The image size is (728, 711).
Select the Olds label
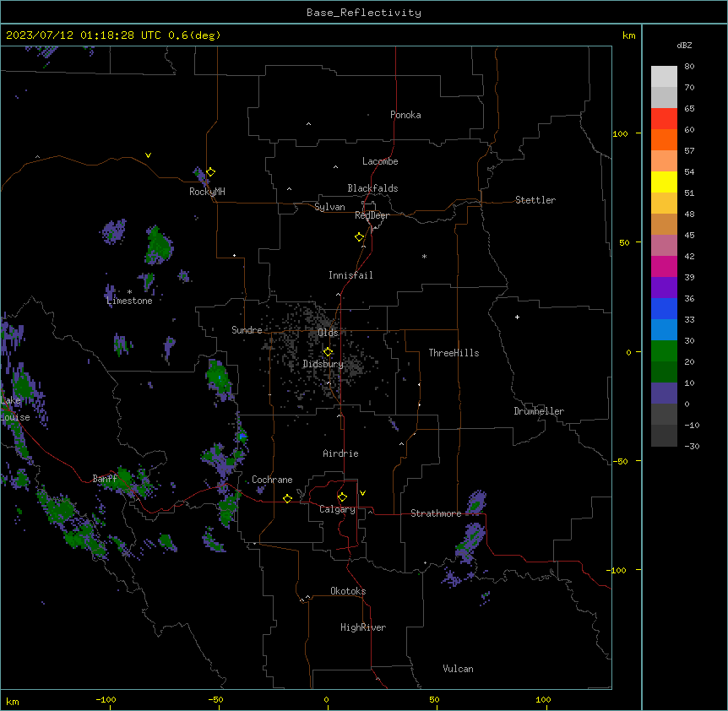(328, 333)
